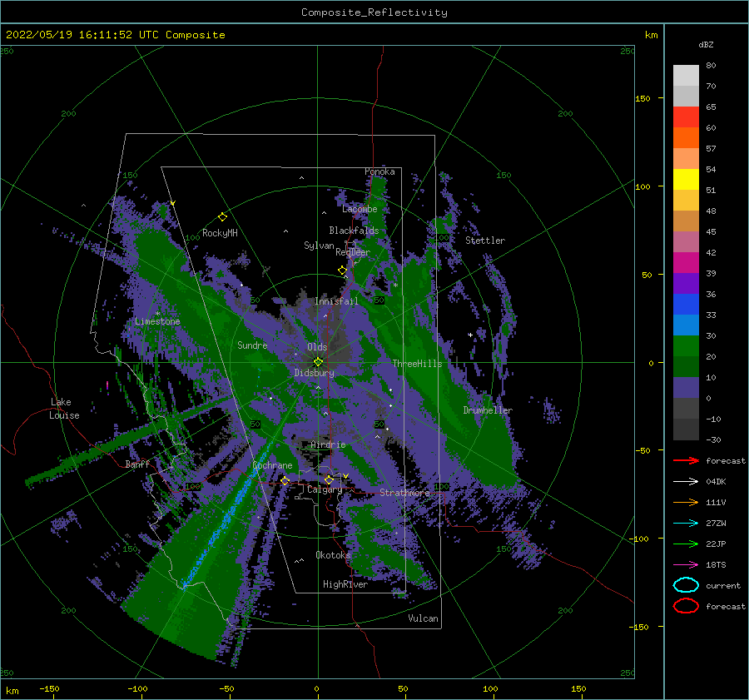Click the white 04DK arrow in legend

(686, 482)
